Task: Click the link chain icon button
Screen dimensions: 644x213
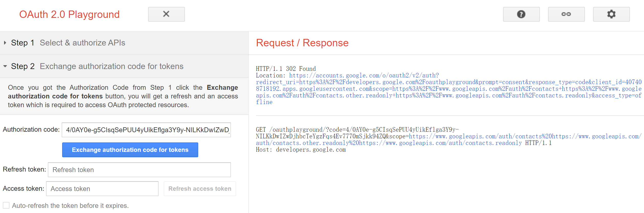Action: coord(566,14)
